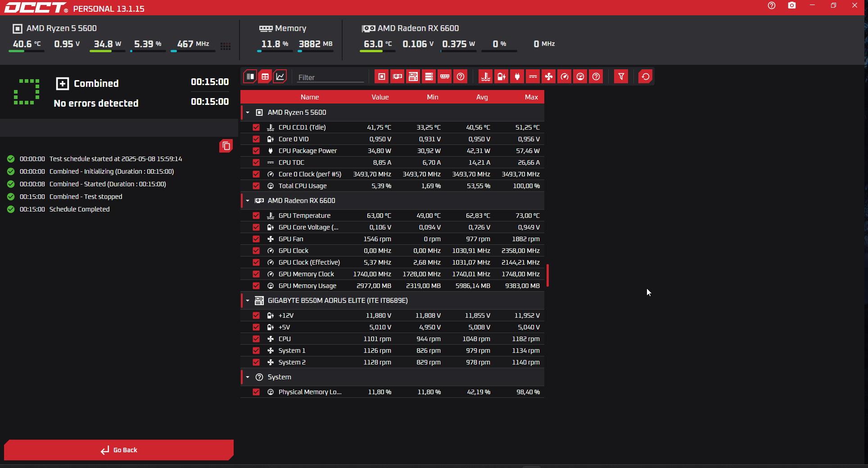Viewport: 868px width, 468px height.
Task: Toggle the usage gauge sensor filter icon
Action: 580,76
